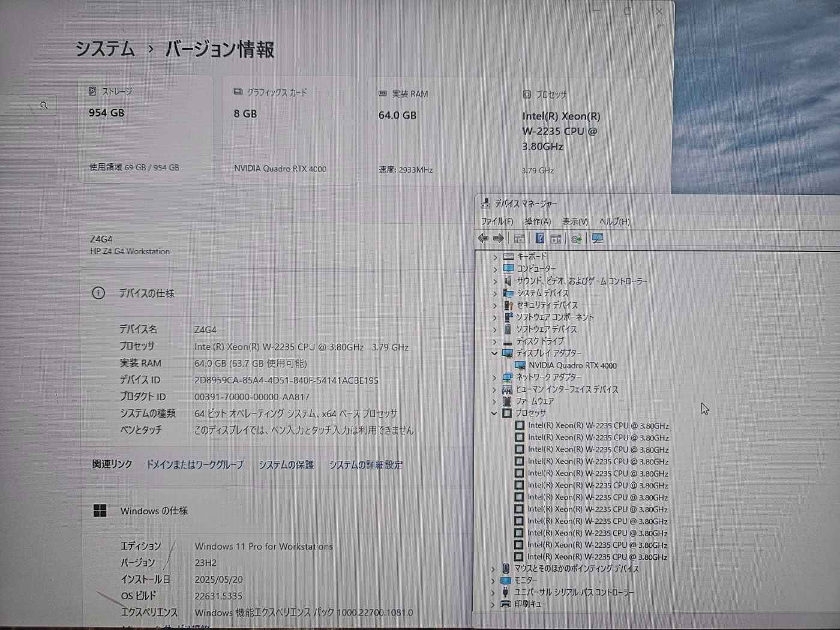The width and height of the screenshot is (840, 630).
Task: Click the network icon beside ネットワーク アダプター
Action: pos(508,377)
